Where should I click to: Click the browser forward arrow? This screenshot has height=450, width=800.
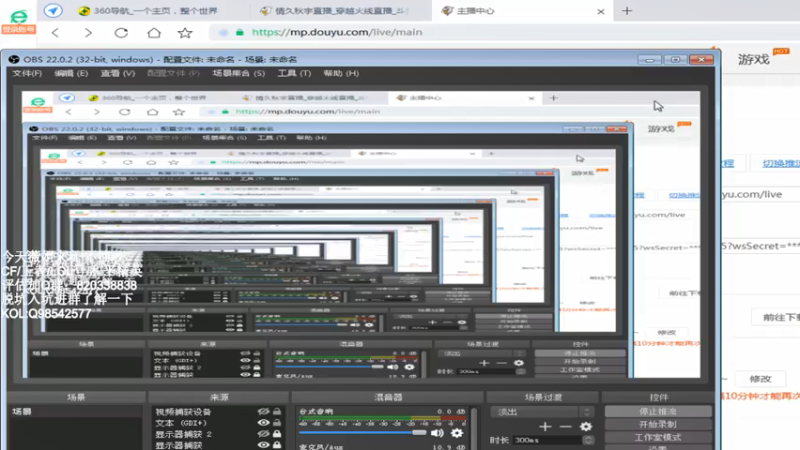88,33
